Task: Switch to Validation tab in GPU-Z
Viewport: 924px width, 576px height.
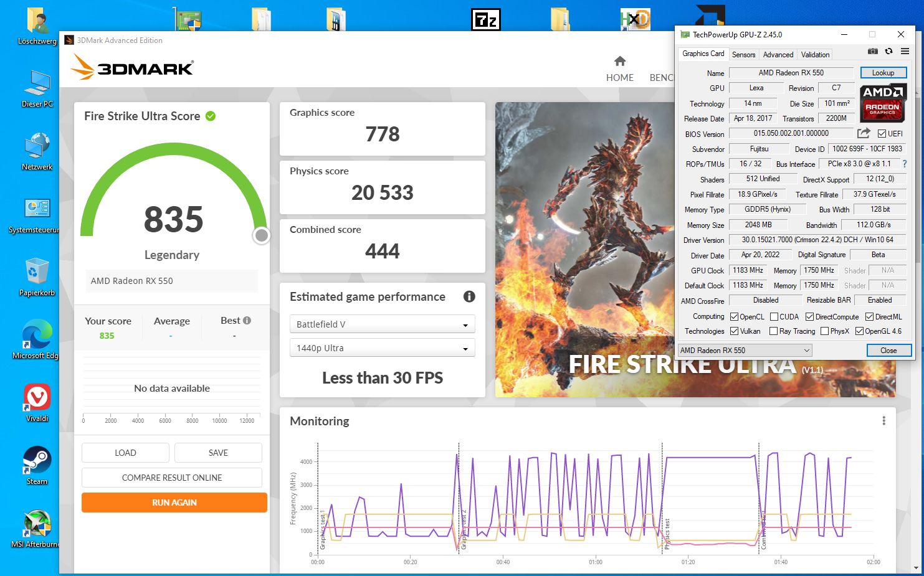Action: point(815,54)
